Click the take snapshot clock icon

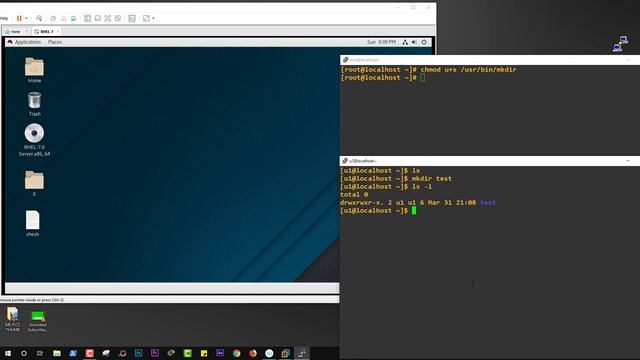click(x=53, y=18)
